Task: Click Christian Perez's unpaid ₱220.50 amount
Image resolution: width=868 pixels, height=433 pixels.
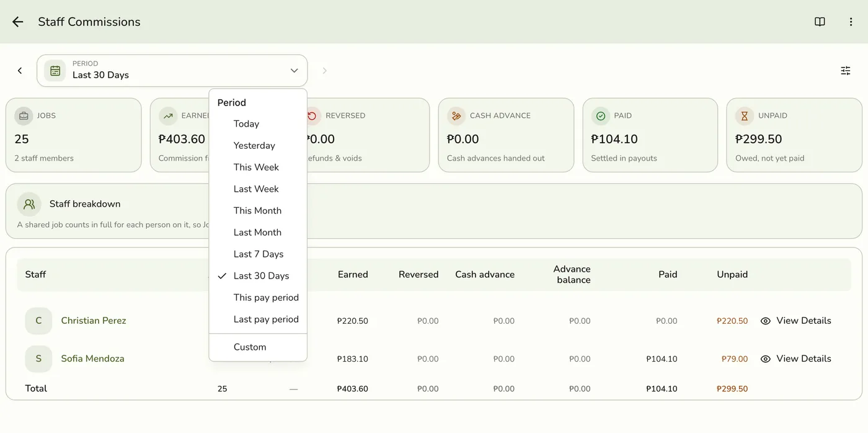Action: point(732,321)
